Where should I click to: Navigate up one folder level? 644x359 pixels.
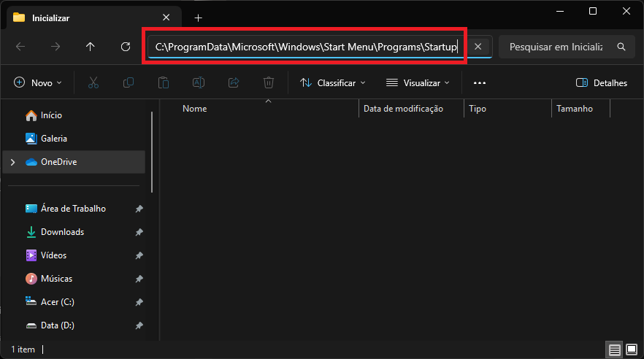[91, 47]
